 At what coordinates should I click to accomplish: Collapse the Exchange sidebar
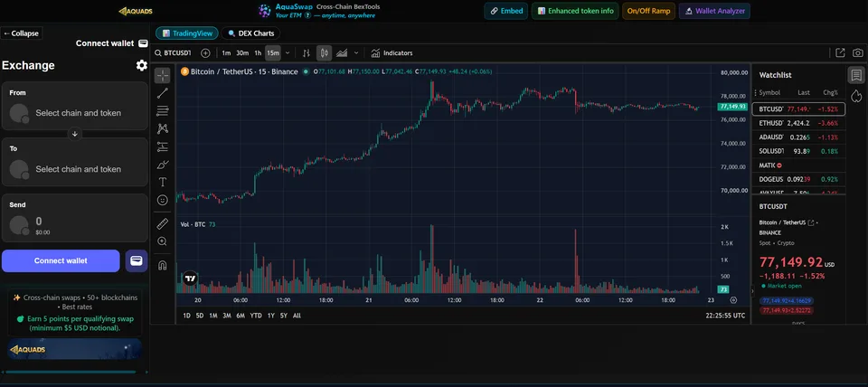click(x=21, y=33)
